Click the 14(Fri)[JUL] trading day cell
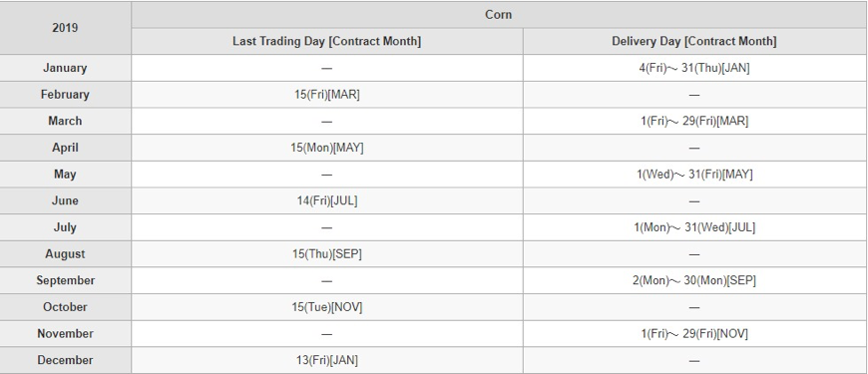Screen dimensions: 868x374 click(x=326, y=200)
